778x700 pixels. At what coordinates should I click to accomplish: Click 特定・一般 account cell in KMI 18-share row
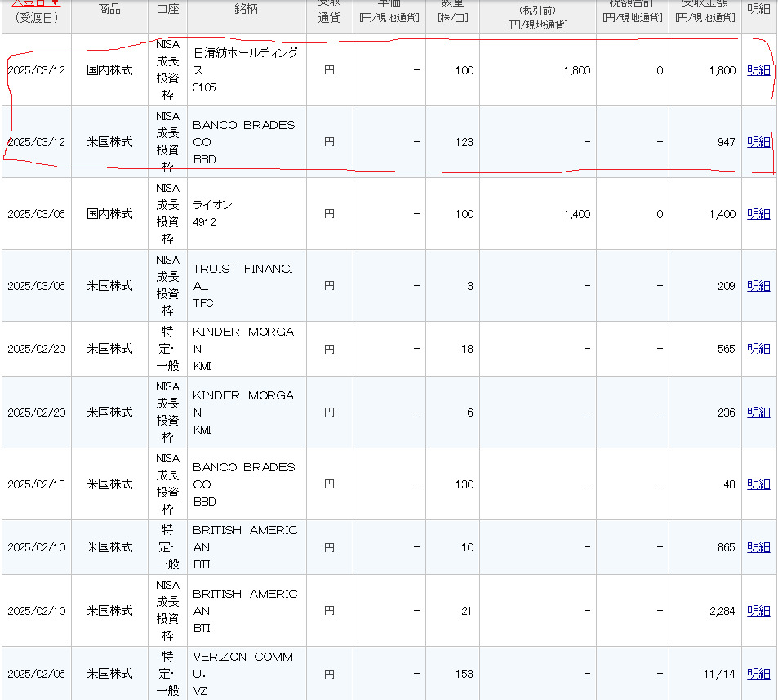[167, 349]
